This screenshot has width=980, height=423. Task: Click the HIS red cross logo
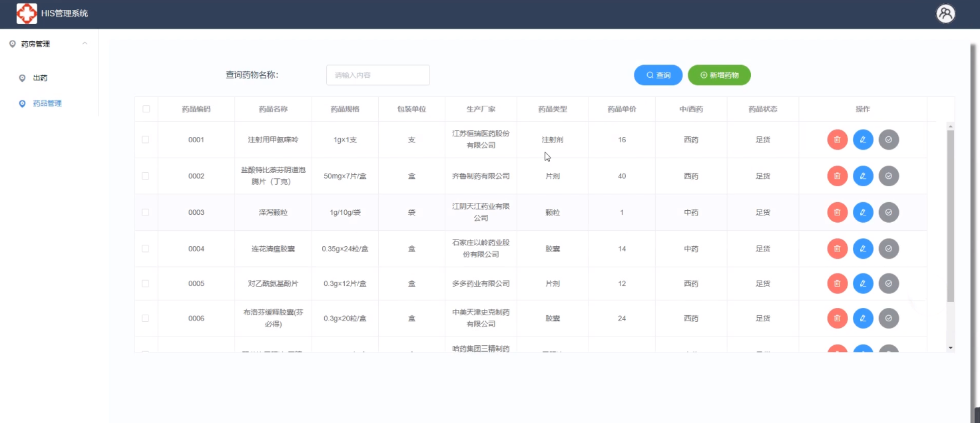point(27,14)
